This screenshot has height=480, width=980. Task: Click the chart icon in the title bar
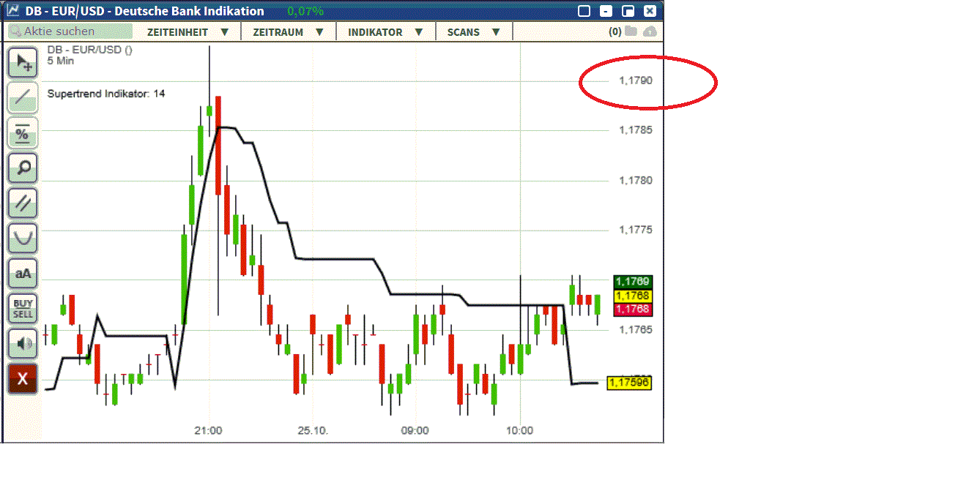tap(13, 11)
